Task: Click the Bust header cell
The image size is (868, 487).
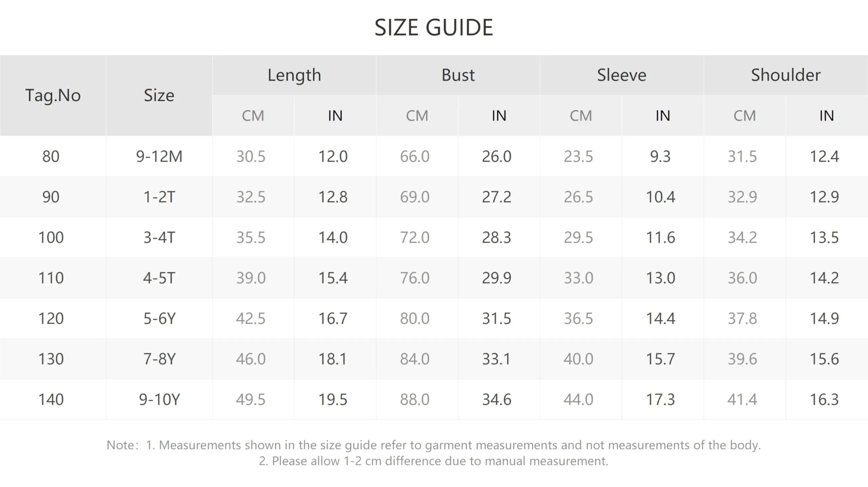Action: point(458,75)
